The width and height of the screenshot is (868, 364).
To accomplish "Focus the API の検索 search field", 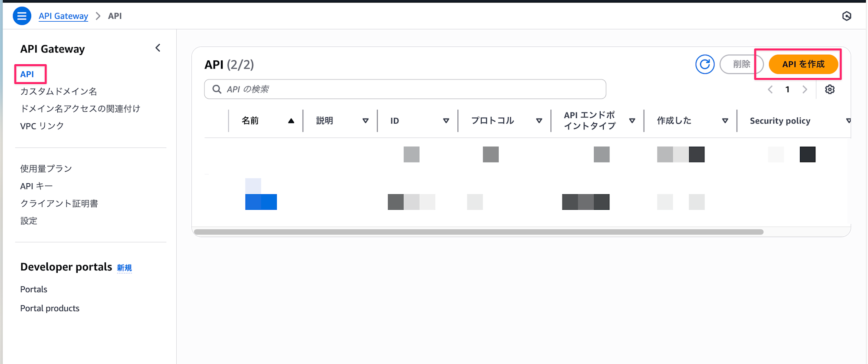I will 405,89.
